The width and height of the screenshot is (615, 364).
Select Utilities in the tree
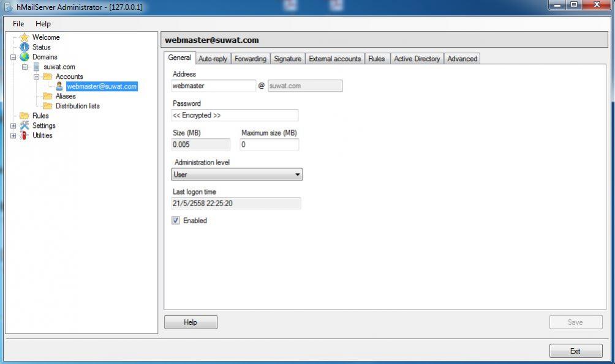42,135
